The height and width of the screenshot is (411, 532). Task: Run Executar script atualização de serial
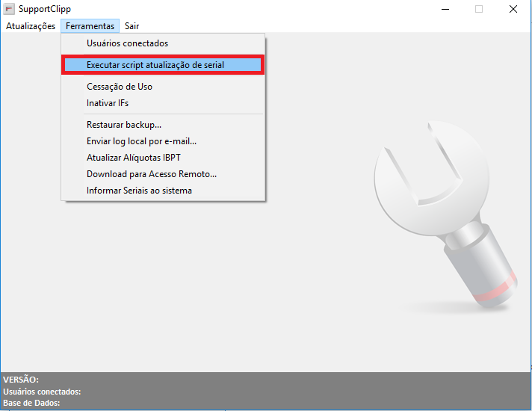[155, 65]
